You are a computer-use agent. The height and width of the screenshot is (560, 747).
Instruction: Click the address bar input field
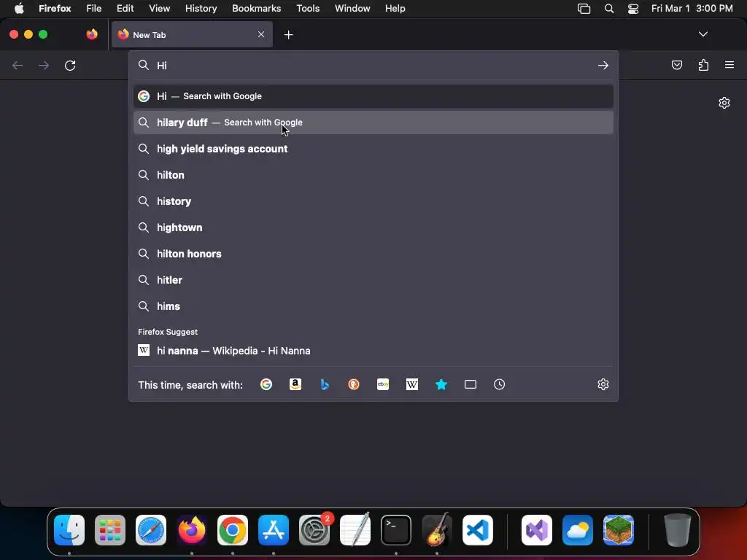point(373,65)
